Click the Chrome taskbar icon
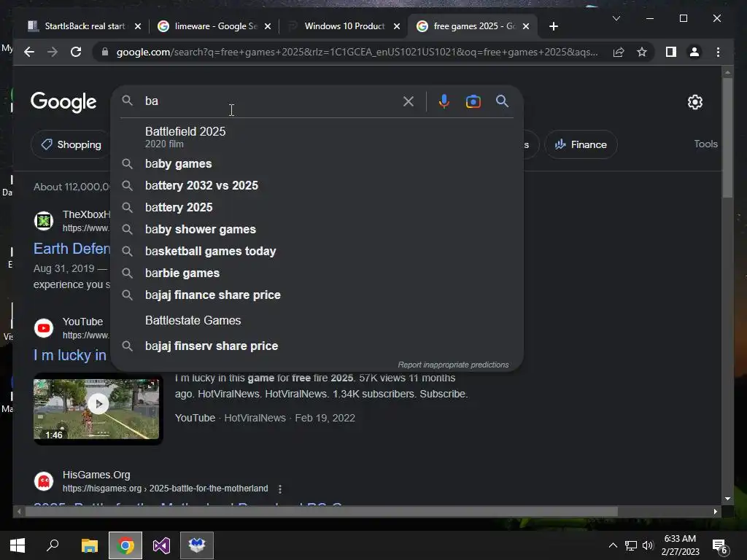The image size is (747, 560). (125, 545)
